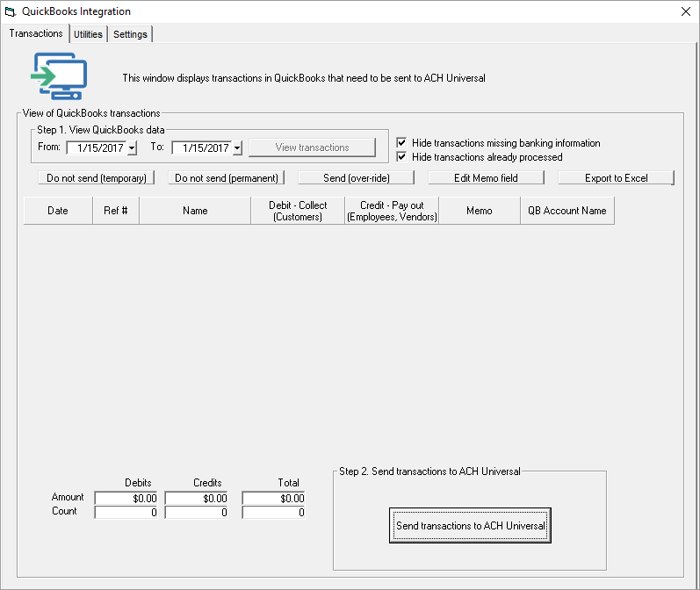Image resolution: width=700 pixels, height=590 pixels.
Task: Sort by the Date column header
Action: click(58, 211)
